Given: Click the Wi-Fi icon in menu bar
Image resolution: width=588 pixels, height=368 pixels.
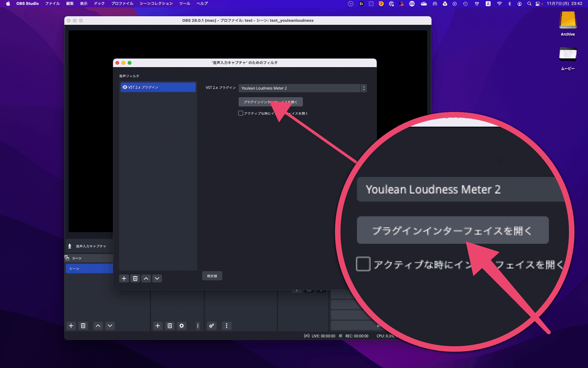Looking at the screenshot, I should point(499,3).
